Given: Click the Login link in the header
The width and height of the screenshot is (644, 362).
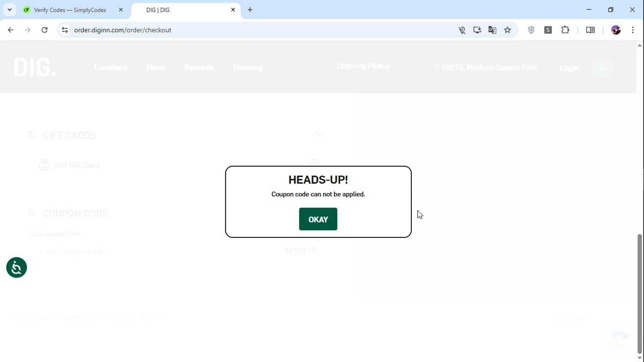Looking at the screenshot, I should [569, 68].
